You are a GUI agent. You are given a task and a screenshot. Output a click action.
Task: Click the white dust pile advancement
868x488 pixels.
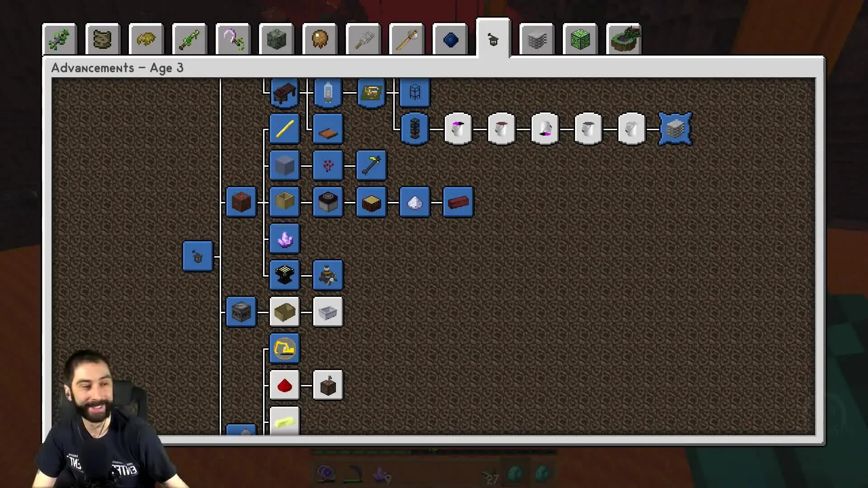[415, 202]
